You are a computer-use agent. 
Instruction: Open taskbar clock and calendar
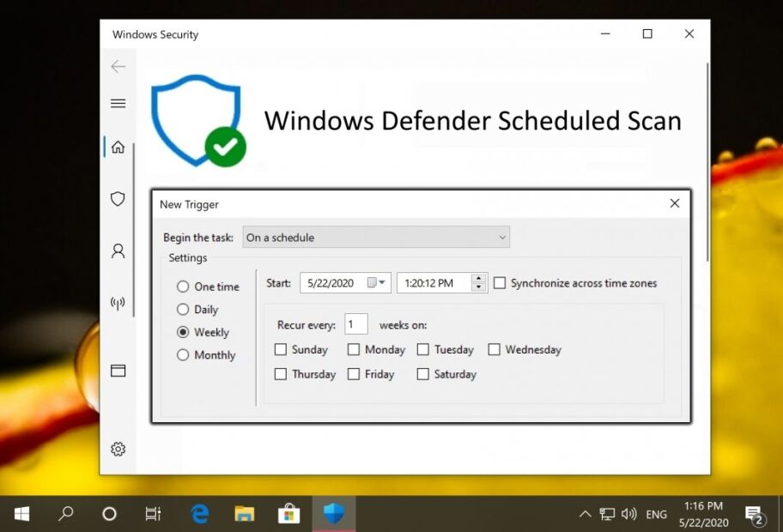(704, 515)
